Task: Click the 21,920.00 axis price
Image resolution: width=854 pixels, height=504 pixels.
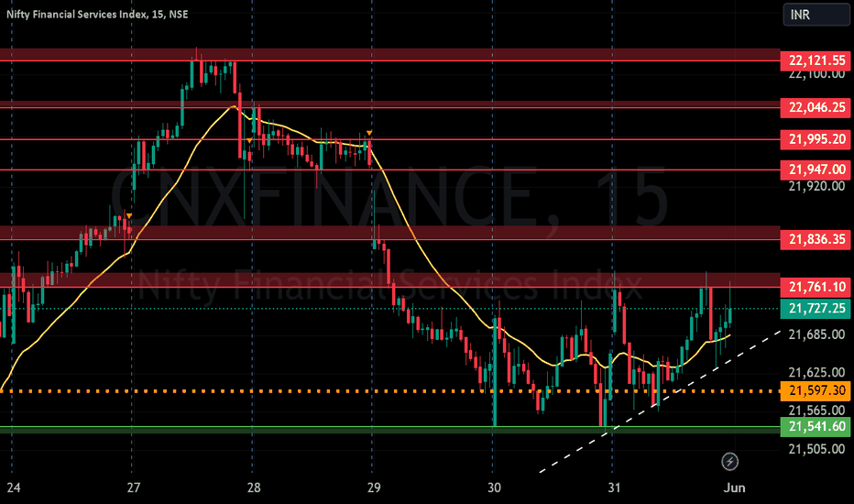Action: [x=817, y=186]
